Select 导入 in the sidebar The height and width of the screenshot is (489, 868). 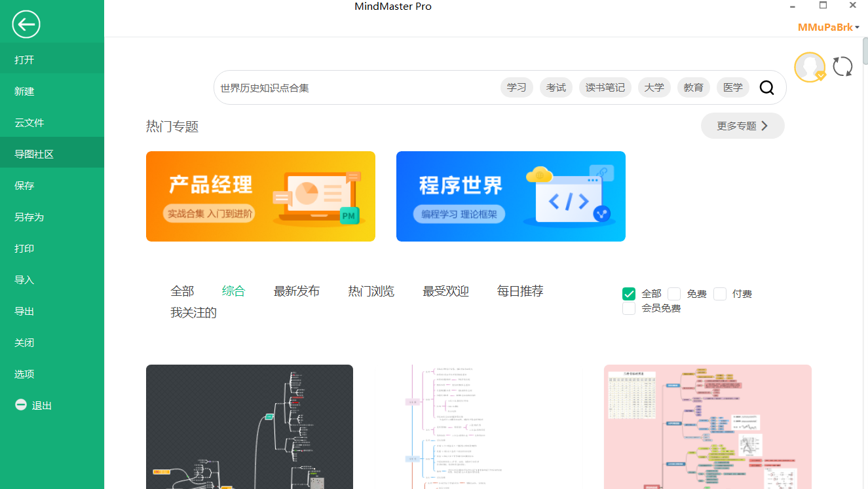pyautogui.click(x=52, y=280)
